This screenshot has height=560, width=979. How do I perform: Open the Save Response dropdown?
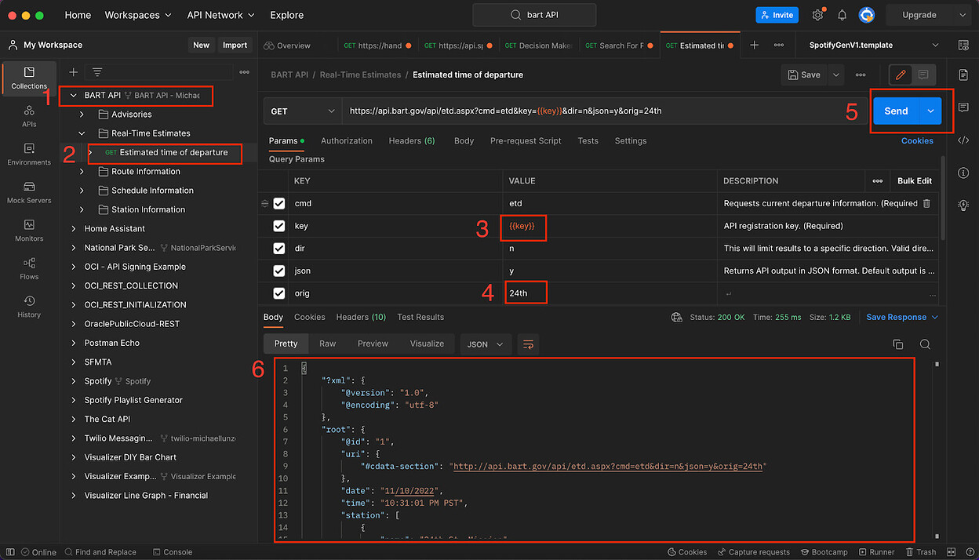(x=901, y=317)
